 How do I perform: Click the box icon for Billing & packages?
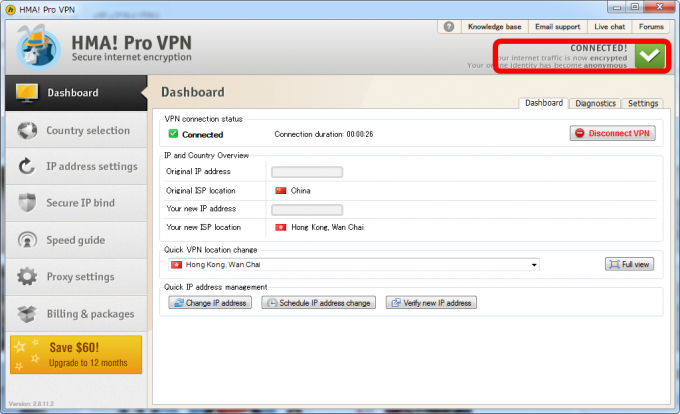[x=27, y=314]
